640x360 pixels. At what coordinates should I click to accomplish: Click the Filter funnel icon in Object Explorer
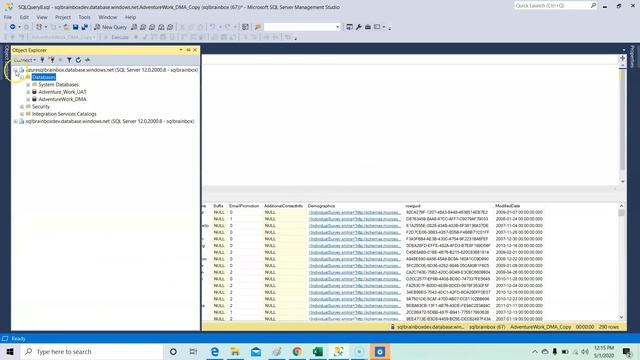pyautogui.click(x=69, y=60)
